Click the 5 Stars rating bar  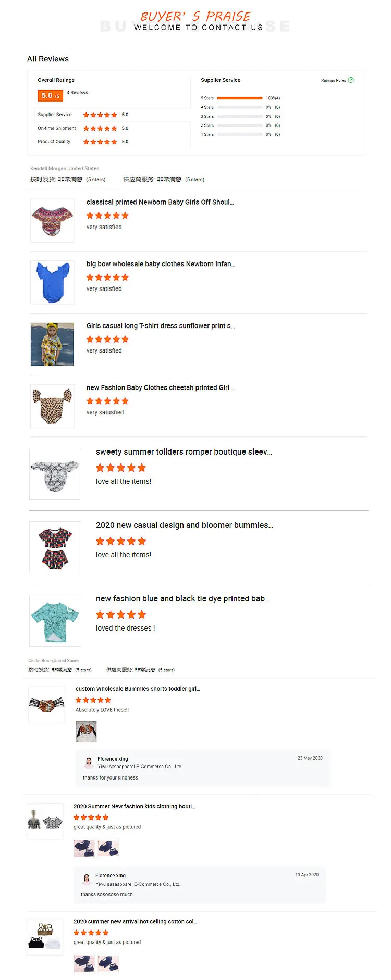click(x=240, y=98)
